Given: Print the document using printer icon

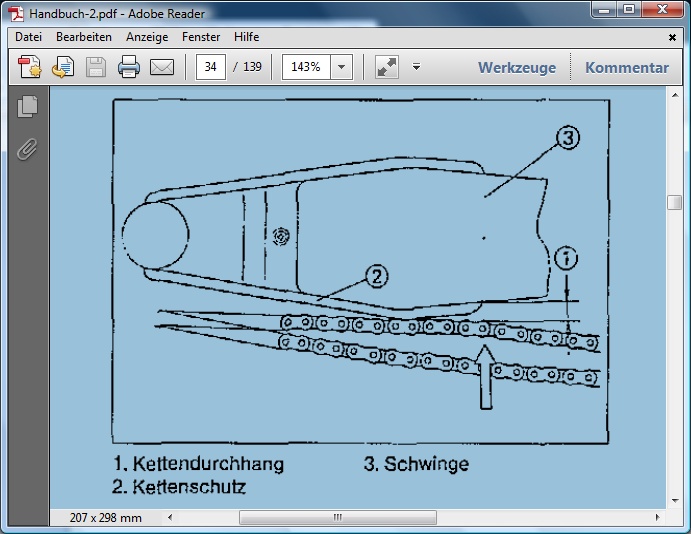Looking at the screenshot, I should point(129,67).
